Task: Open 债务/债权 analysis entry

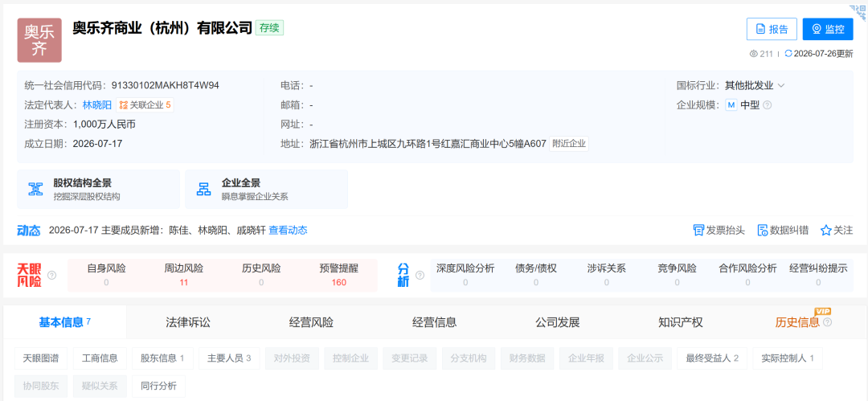Action: pyautogui.click(x=536, y=276)
